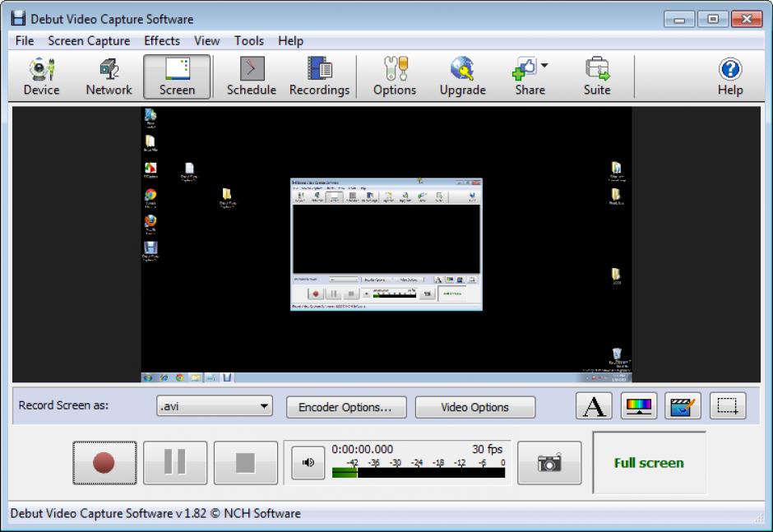Select the Device capture source icon
Image resolution: width=773 pixels, height=532 pixels.
pyautogui.click(x=39, y=75)
